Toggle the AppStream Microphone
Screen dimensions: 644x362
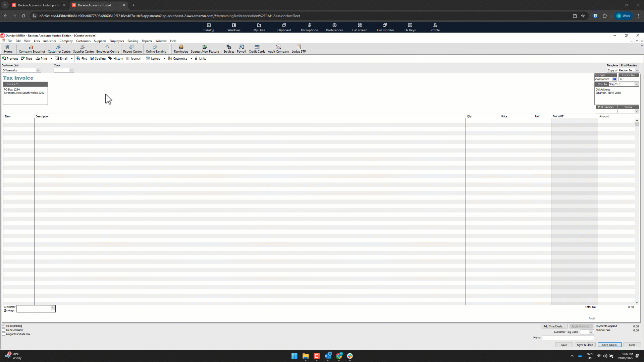(309, 27)
